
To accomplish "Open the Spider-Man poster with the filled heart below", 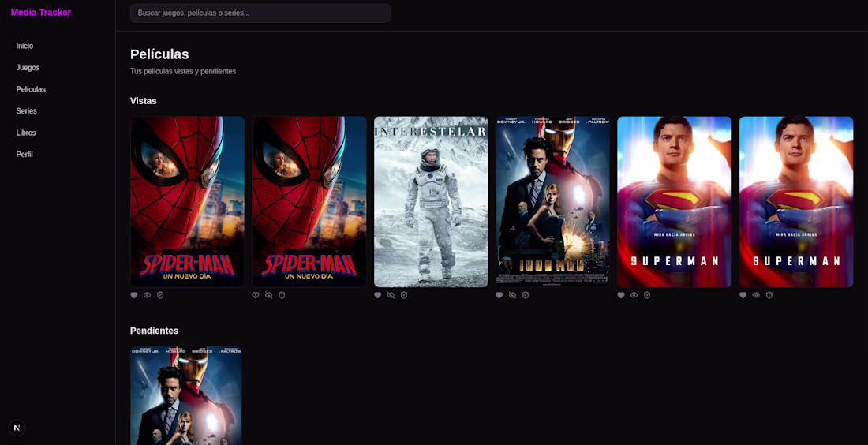I will pos(187,201).
